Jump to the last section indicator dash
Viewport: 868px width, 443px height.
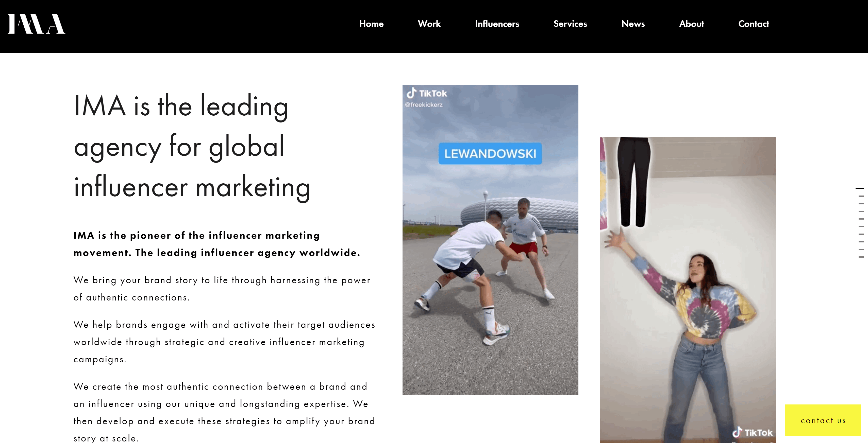coord(861,257)
